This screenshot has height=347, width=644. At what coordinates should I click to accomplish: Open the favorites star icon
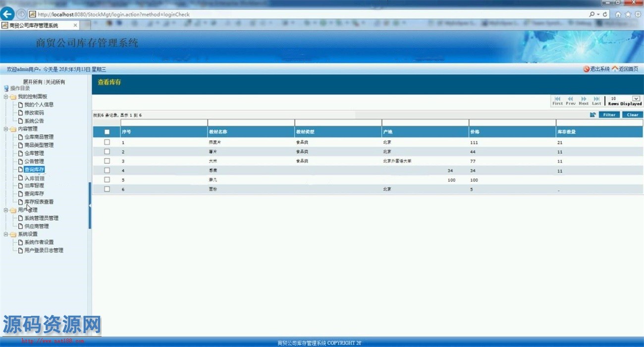(x=628, y=14)
